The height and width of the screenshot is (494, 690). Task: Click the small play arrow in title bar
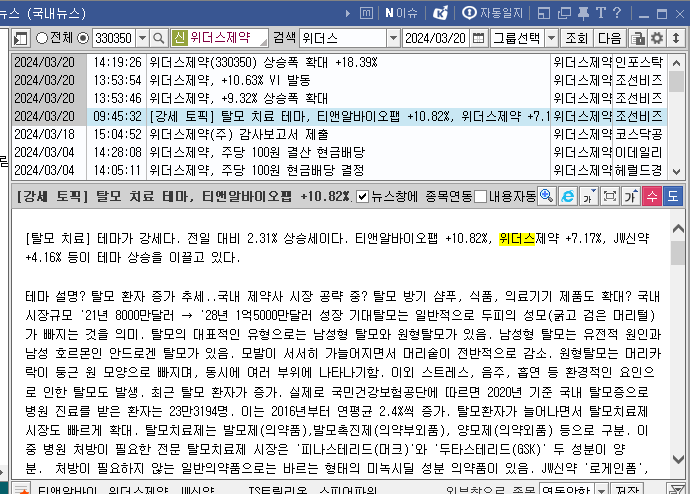tap(348, 13)
